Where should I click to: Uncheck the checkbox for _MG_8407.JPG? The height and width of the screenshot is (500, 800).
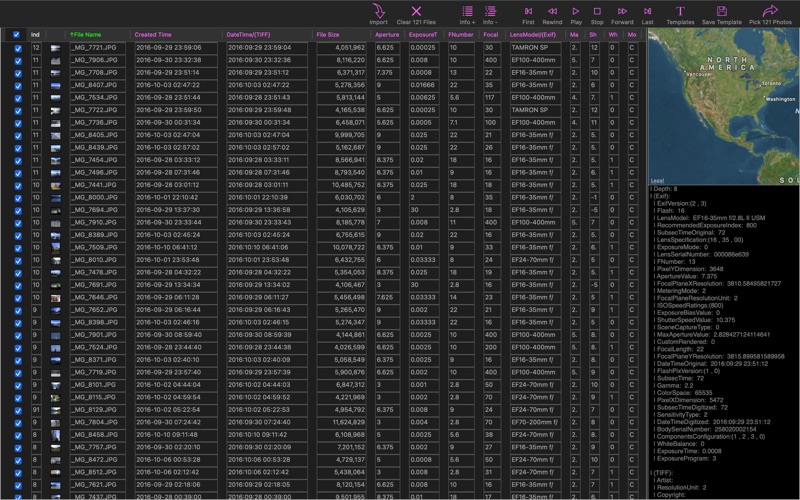18,86
